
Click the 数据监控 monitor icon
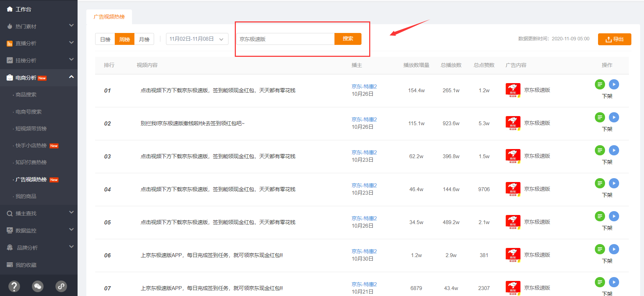(x=10, y=230)
